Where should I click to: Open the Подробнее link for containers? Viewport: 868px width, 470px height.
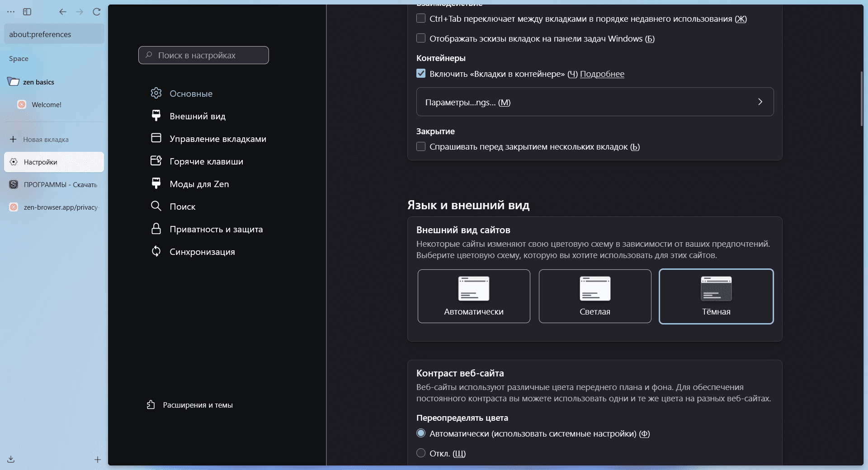point(602,74)
